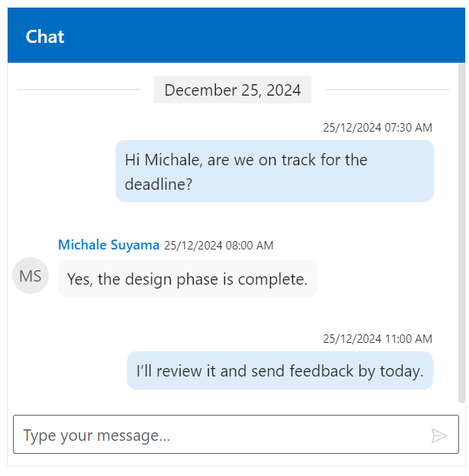Select the "I'll review it" message bubble
Viewport: 469px width, 476px height.
coord(280,371)
